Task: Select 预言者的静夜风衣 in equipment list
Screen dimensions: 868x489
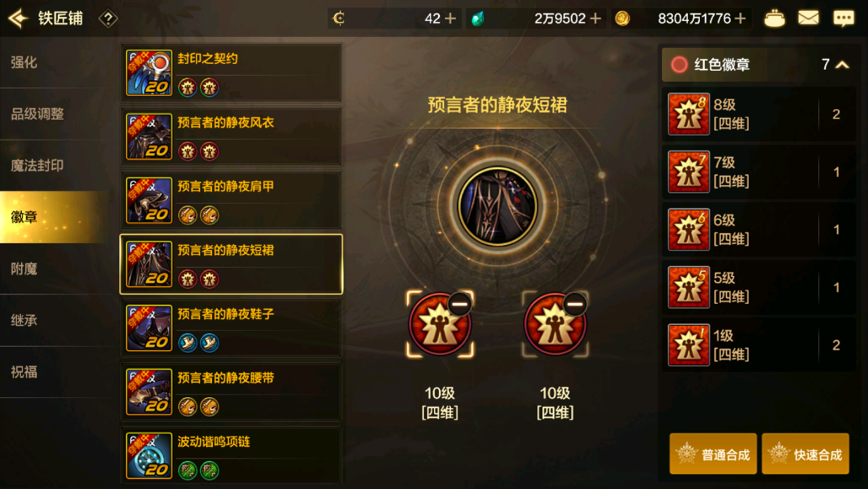Action: point(231,137)
